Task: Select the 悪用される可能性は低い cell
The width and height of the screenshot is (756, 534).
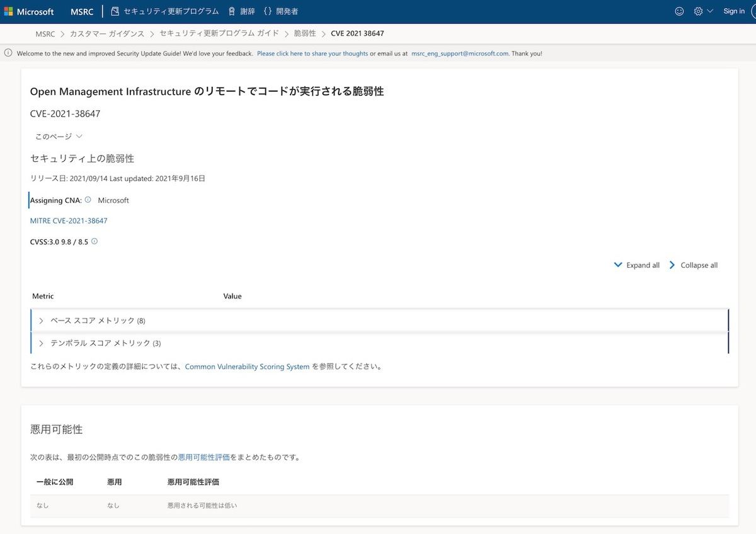Action: 202,506
